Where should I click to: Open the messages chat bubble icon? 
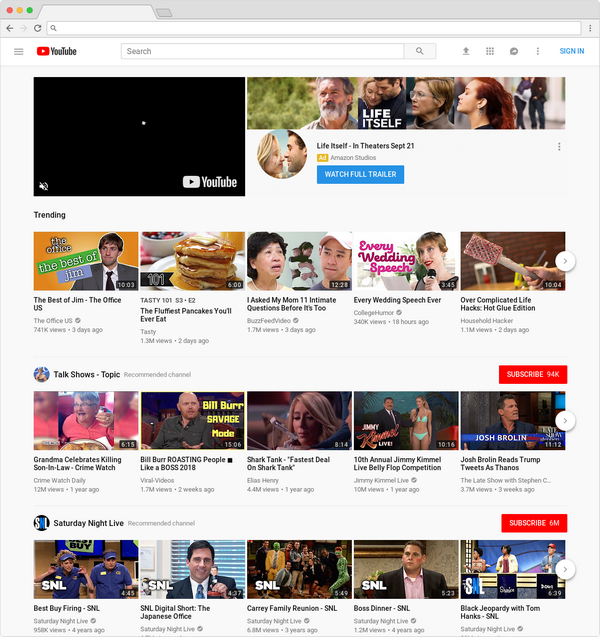pos(514,51)
